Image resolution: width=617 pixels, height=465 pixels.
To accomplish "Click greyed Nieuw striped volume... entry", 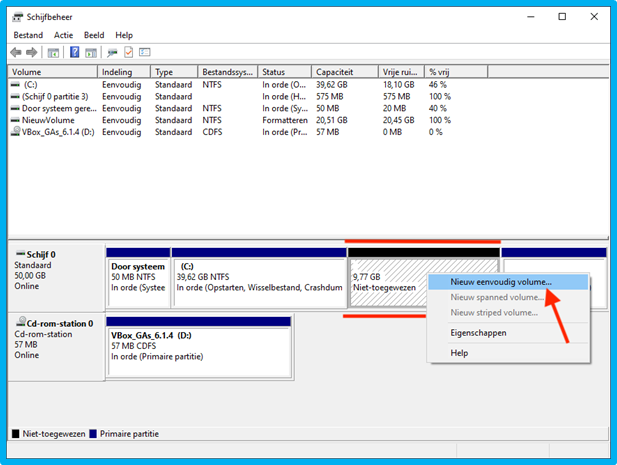I will pyautogui.click(x=508, y=313).
